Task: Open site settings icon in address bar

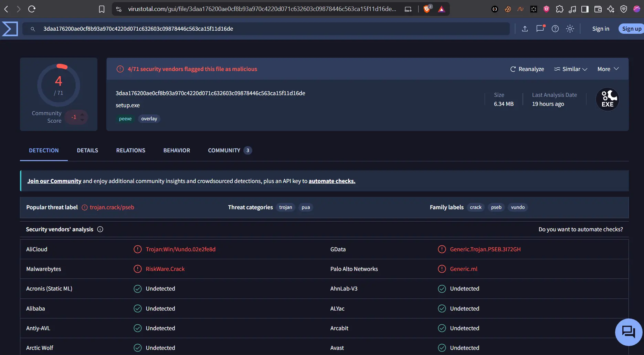Action: 119,9
